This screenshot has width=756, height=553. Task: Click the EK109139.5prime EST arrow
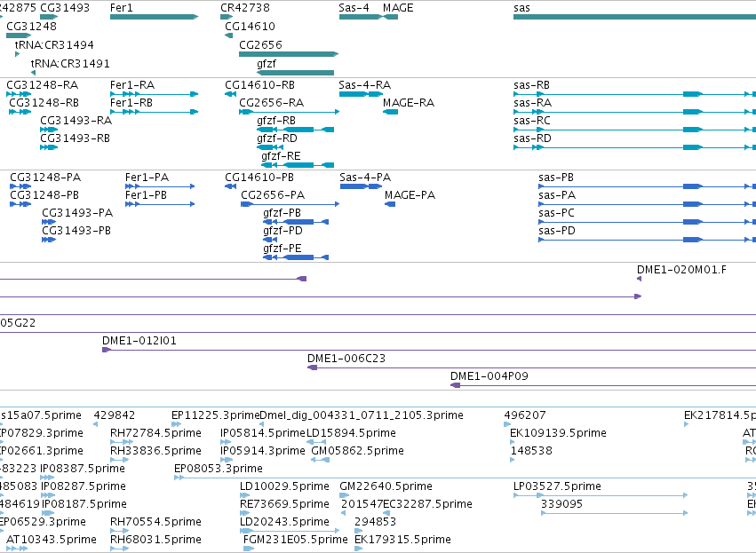coord(513,442)
